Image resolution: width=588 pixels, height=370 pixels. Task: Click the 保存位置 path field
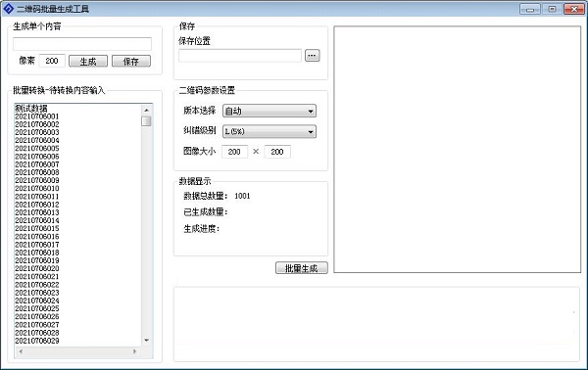[240, 56]
